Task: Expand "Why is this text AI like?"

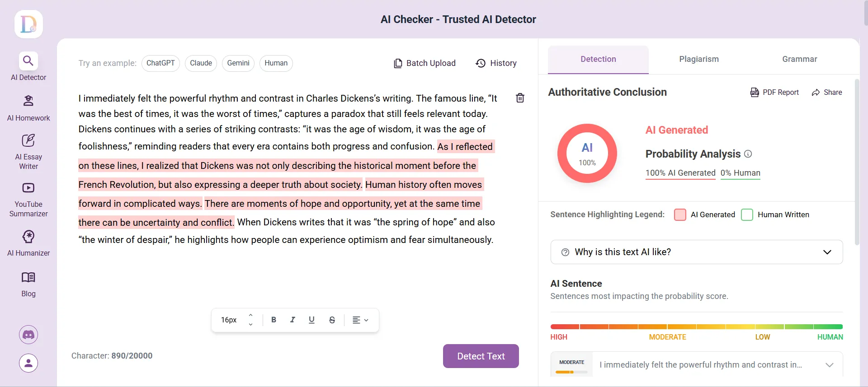Action: [696, 252]
